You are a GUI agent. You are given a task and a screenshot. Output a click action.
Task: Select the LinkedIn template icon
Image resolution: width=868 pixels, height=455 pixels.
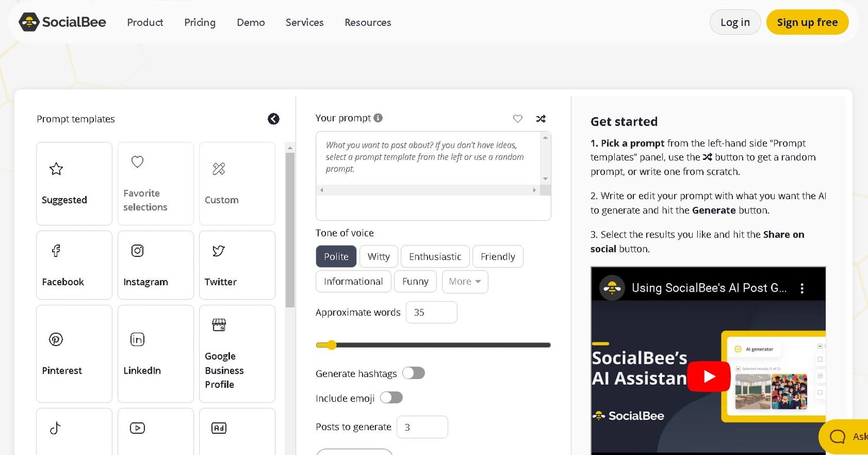coord(137,339)
